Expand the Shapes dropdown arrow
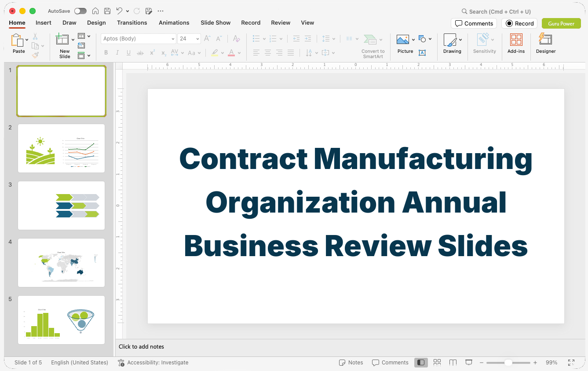588x371 pixels. pos(430,39)
